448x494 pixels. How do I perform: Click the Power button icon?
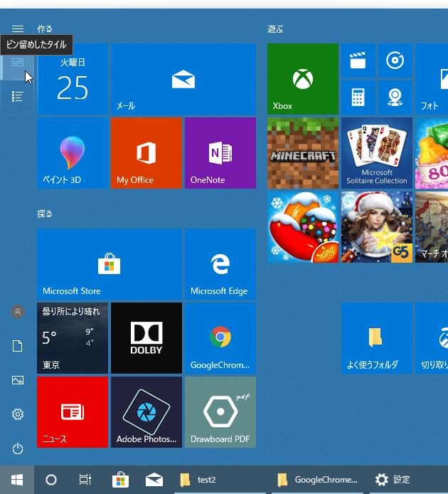18,448
